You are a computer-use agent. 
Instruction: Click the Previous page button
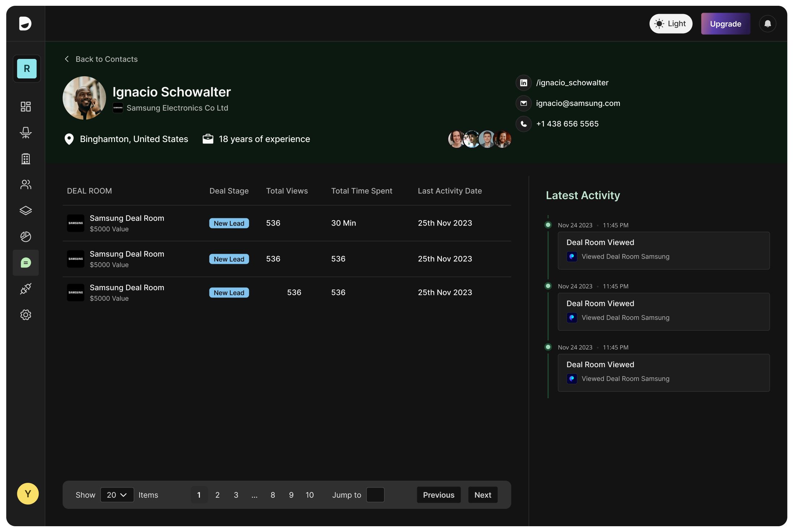(439, 495)
